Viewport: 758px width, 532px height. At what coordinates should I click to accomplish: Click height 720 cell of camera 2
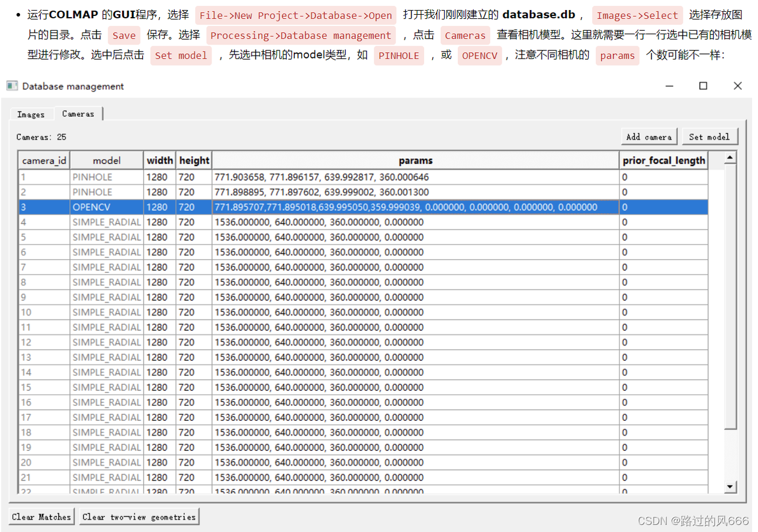[x=194, y=192]
